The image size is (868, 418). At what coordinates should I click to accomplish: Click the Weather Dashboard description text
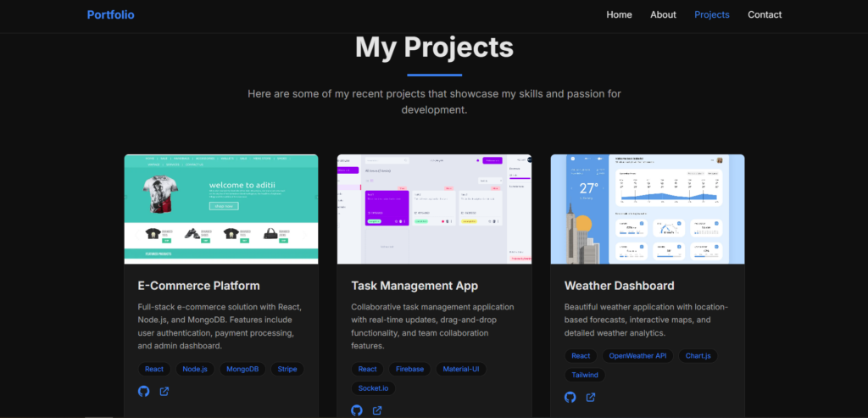[647, 320]
